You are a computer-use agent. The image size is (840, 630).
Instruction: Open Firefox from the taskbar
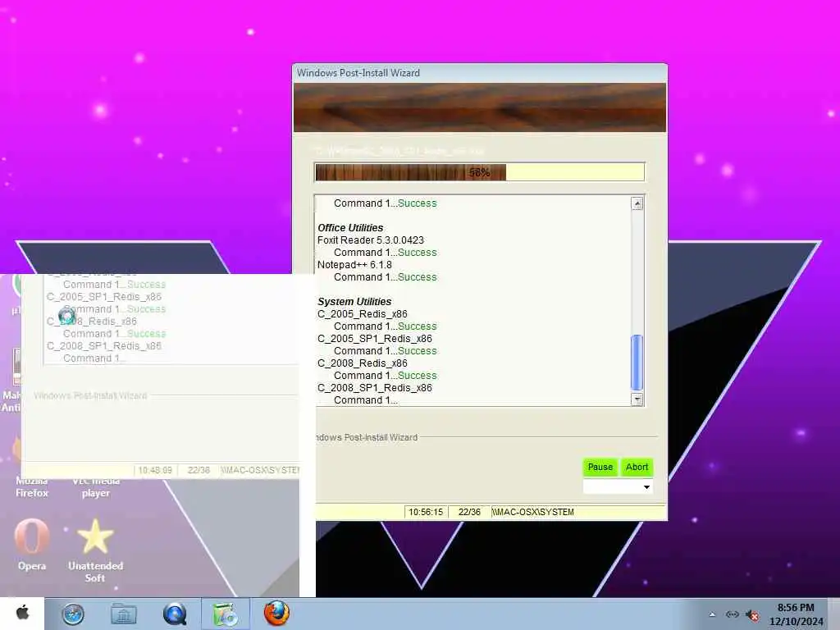(x=276, y=614)
